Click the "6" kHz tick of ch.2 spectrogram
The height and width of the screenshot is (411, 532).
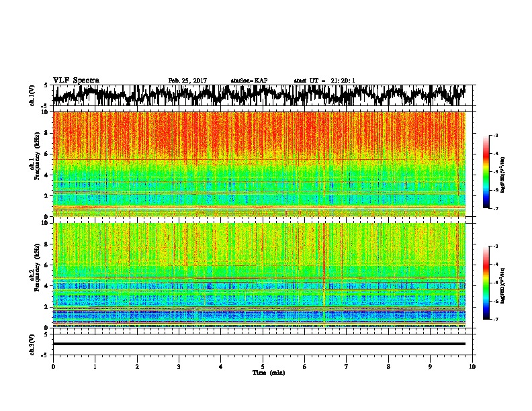point(47,265)
